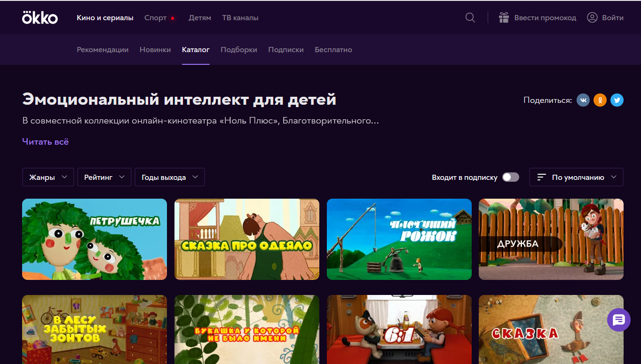
Task: Click the Читать всё link
Action: coord(45,141)
